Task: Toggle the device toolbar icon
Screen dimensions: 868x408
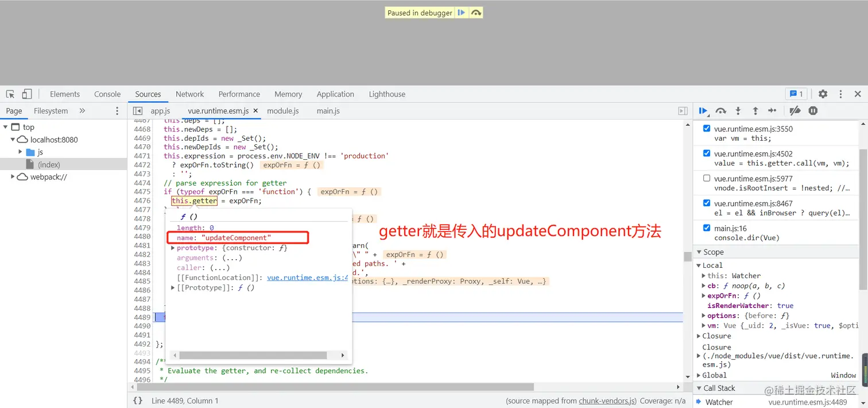Action: coord(27,94)
